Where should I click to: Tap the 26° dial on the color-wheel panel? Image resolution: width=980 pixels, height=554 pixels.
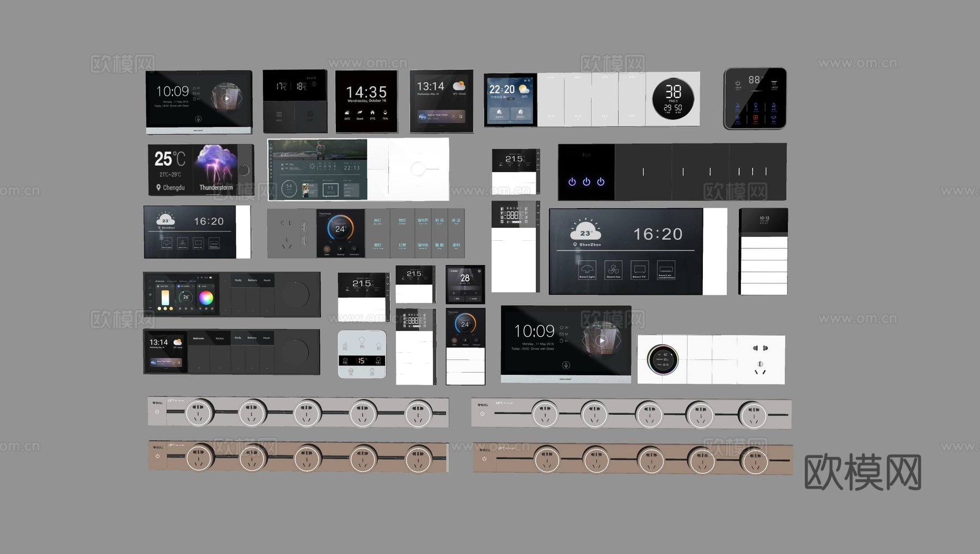[x=186, y=297]
